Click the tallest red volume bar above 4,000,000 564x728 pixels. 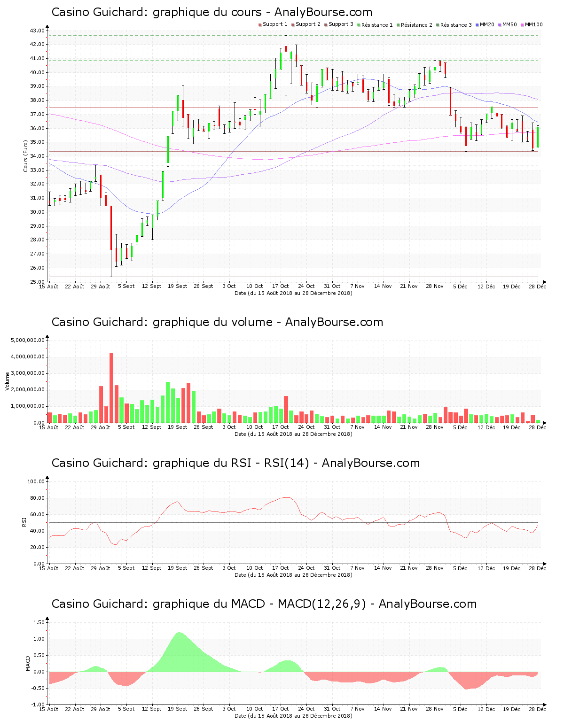(111, 387)
